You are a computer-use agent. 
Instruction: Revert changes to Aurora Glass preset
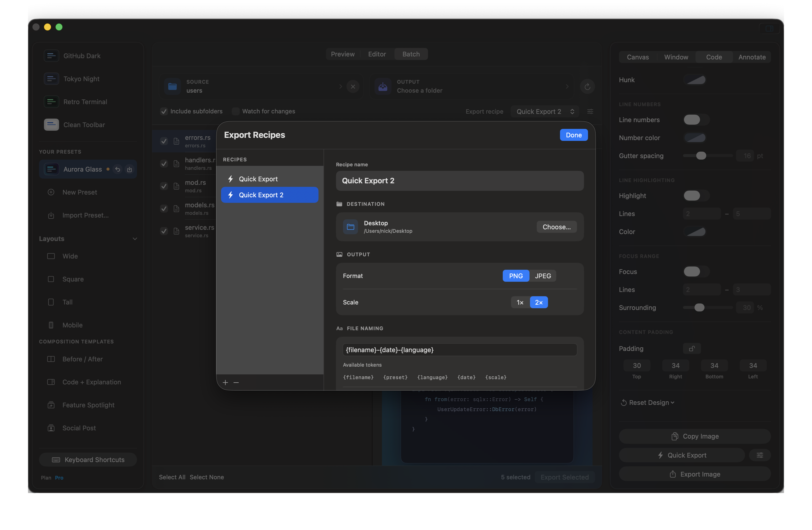pyautogui.click(x=118, y=169)
